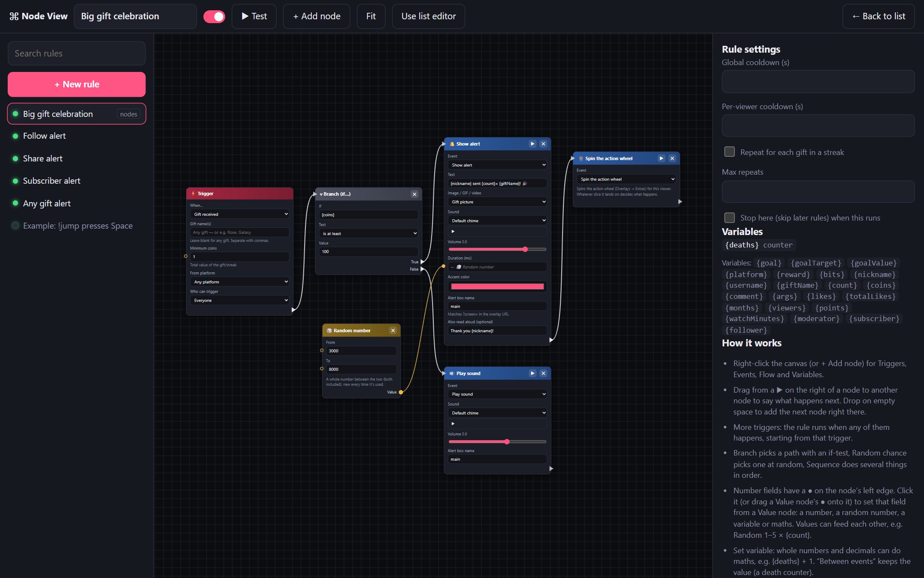Click the Random number From input dot

(x=322, y=350)
